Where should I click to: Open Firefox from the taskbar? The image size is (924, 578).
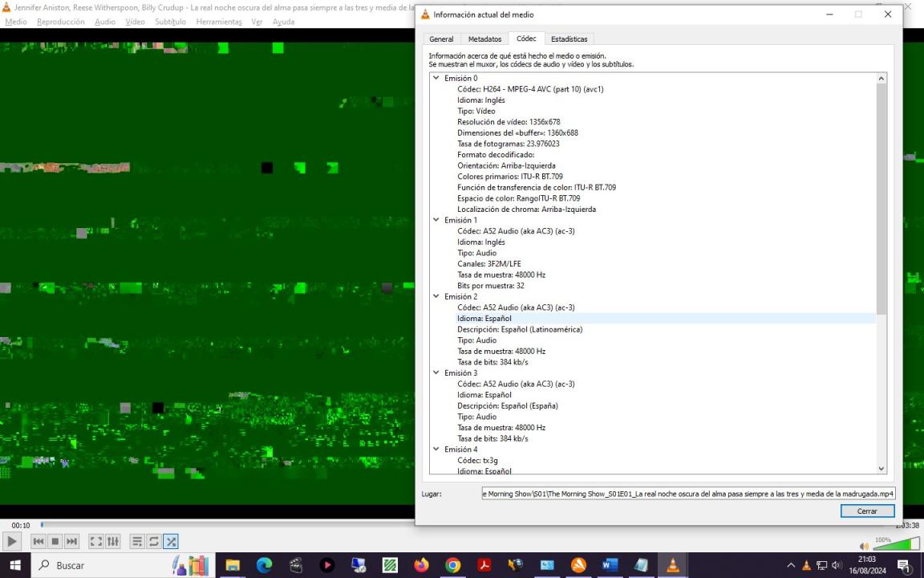tap(421, 565)
